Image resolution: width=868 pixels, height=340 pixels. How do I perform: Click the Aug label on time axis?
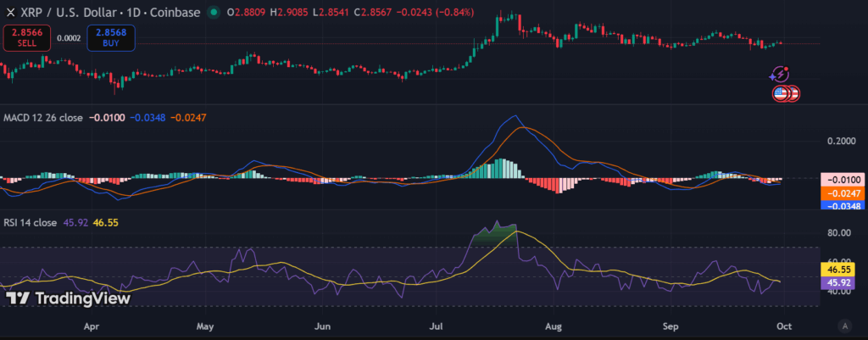[x=554, y=325]
